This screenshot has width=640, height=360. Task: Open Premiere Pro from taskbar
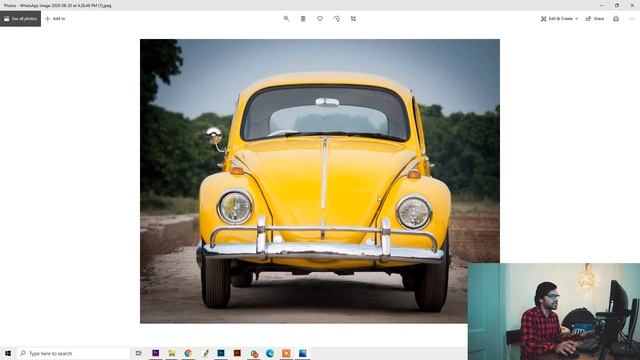[156, 353]
